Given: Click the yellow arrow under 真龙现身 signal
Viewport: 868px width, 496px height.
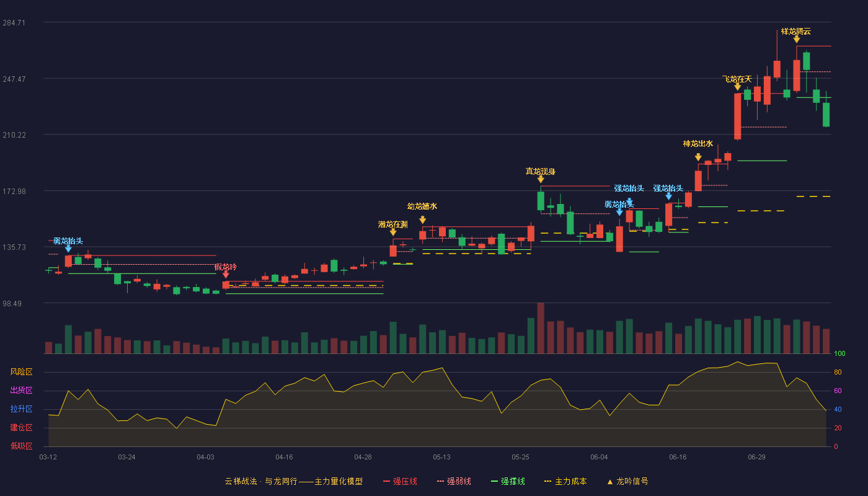Looking at the screenshot, I should click(x=541, y=179).
